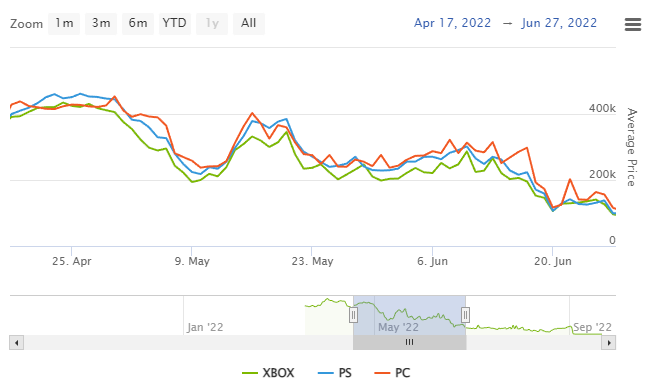Set zoom range to 6m
647x378 pixels.
[138, 24]
